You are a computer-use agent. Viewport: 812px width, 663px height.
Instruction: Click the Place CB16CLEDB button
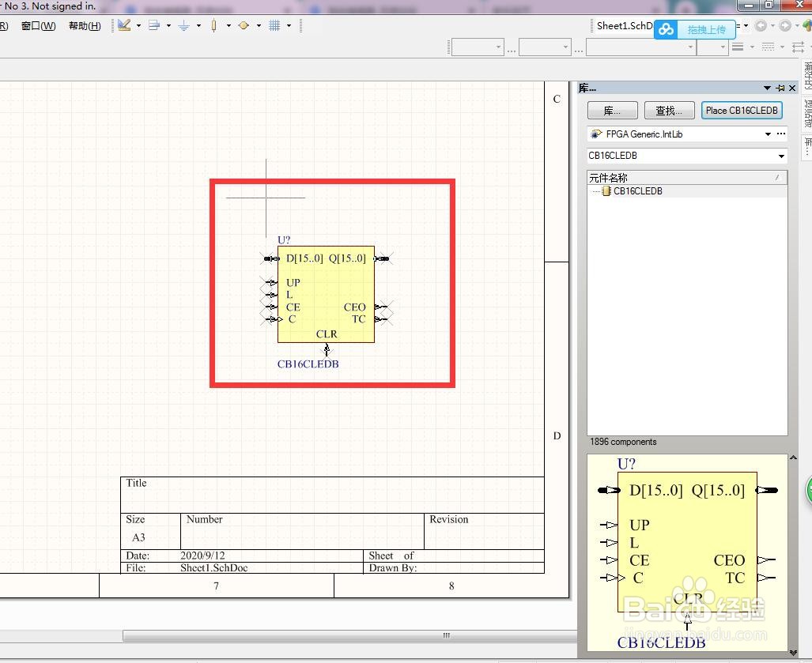point(742,111)
